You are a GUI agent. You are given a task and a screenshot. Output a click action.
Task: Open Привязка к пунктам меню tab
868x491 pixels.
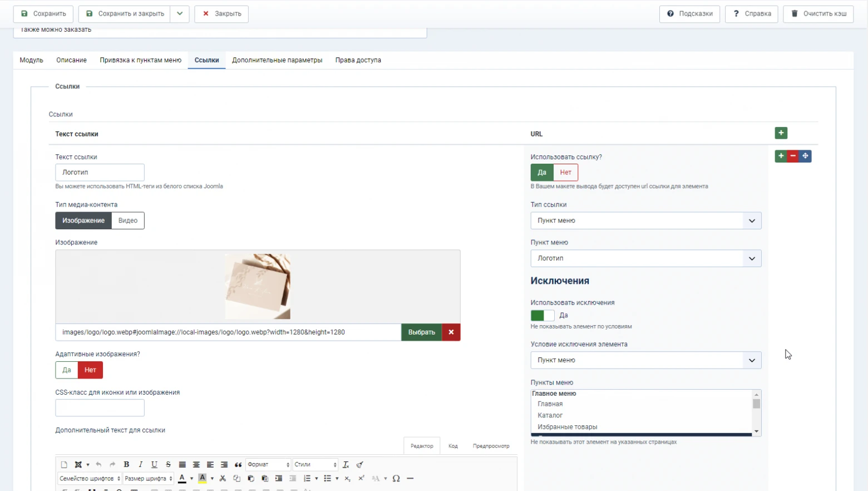point(141,60)
